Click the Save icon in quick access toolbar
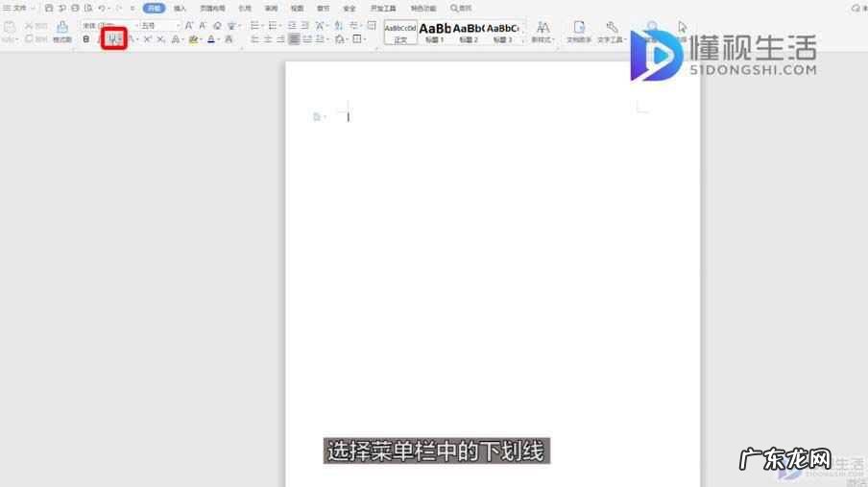This screenshot has height=487, width=868. pyautogui.click(x=49, y=9)
